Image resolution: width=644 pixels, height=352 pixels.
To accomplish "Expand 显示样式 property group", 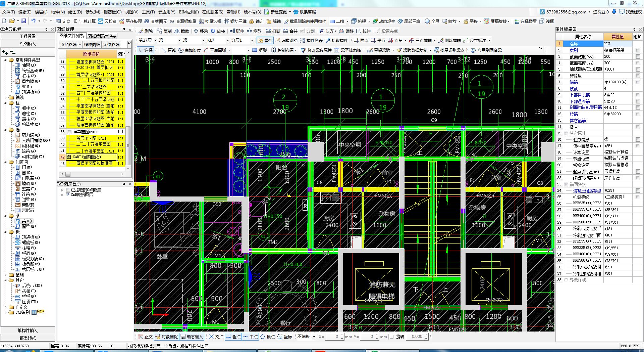I will (x=566, y=280).
